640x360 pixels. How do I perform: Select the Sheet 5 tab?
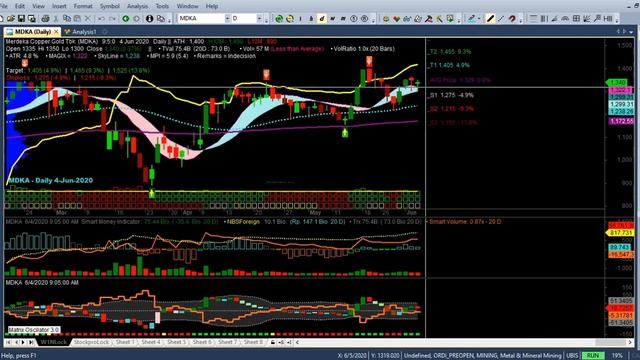176,342
